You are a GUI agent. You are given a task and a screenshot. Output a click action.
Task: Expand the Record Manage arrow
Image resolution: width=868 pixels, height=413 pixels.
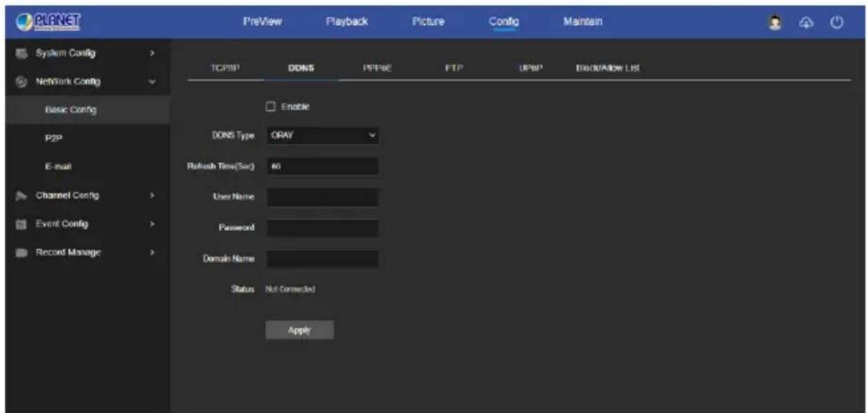coord(153,253)
